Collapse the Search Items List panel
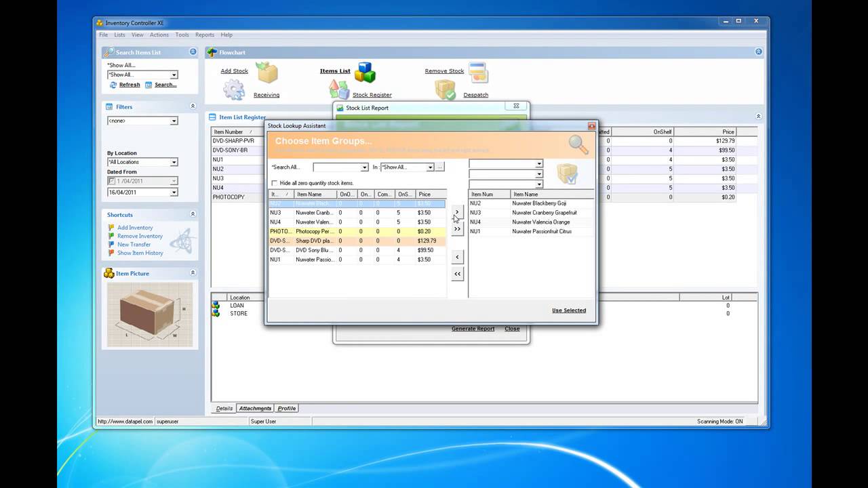The image size is (868, 488). point(193,52)
